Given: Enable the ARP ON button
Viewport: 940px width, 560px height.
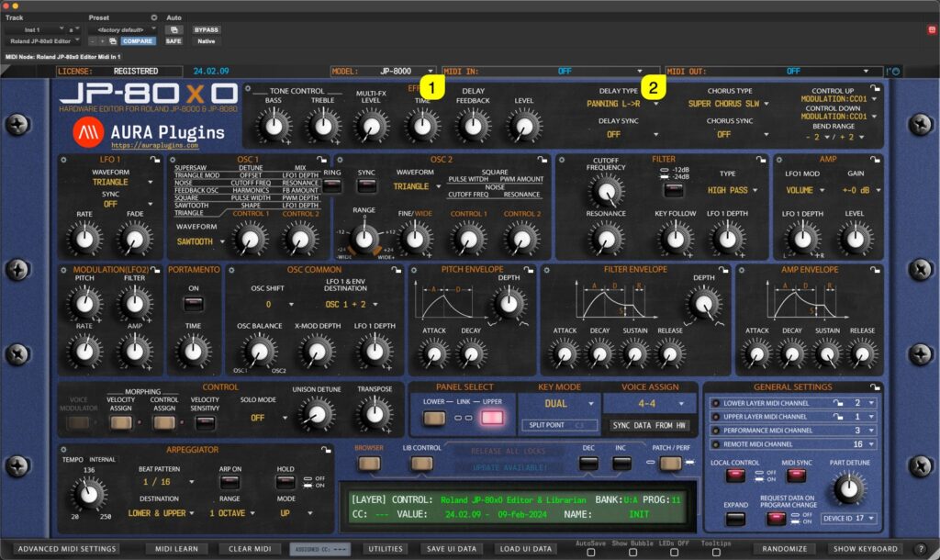Looking at the screenshot, I should click(x=229, y=482).
